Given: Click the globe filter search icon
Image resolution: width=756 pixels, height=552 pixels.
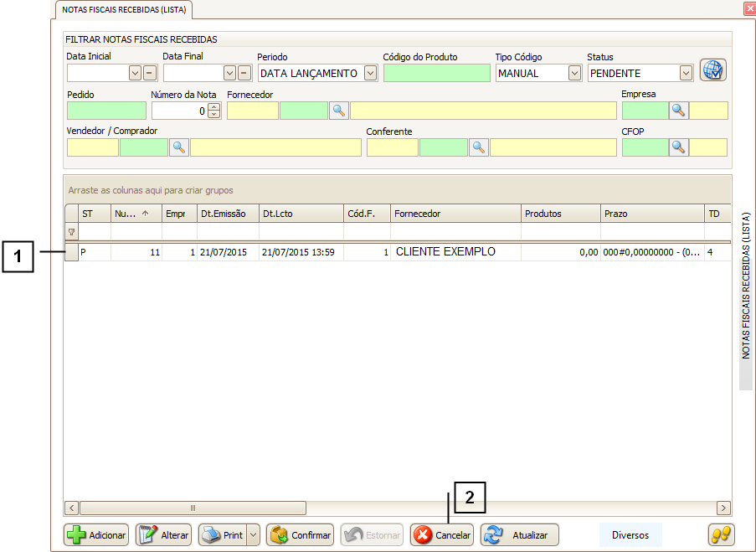Looking at the screenshot, I should click(x=712, y=70).
